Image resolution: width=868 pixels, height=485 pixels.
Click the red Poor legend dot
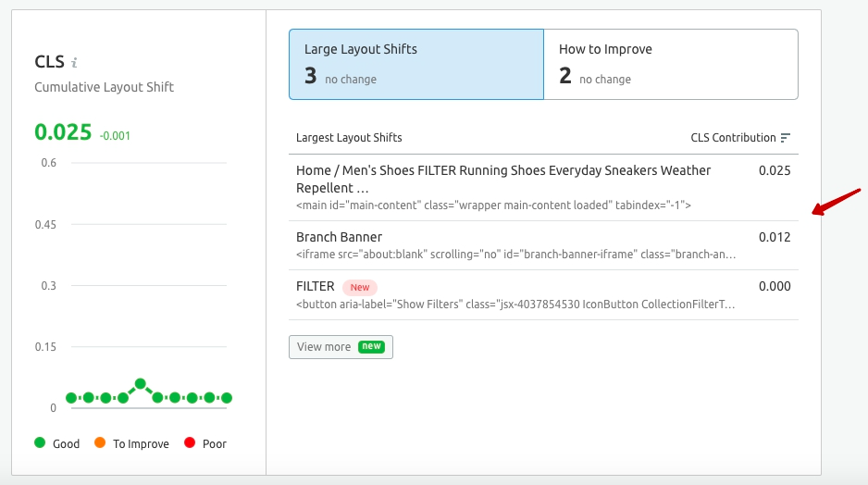coord(190,443)
